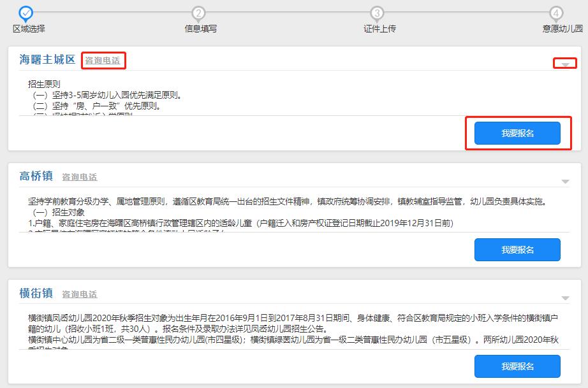
Task: Click 我要报名 in the 海曙主城区 section
Action: point(518,133)
